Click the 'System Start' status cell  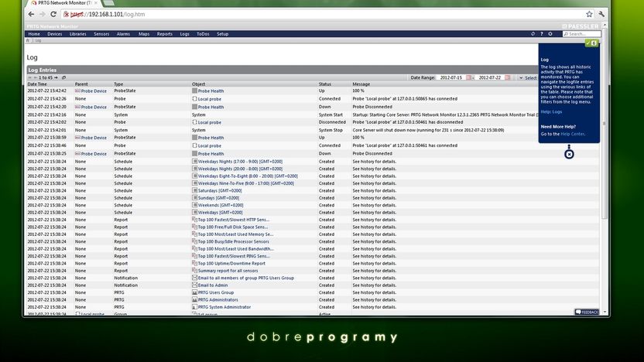331,115
